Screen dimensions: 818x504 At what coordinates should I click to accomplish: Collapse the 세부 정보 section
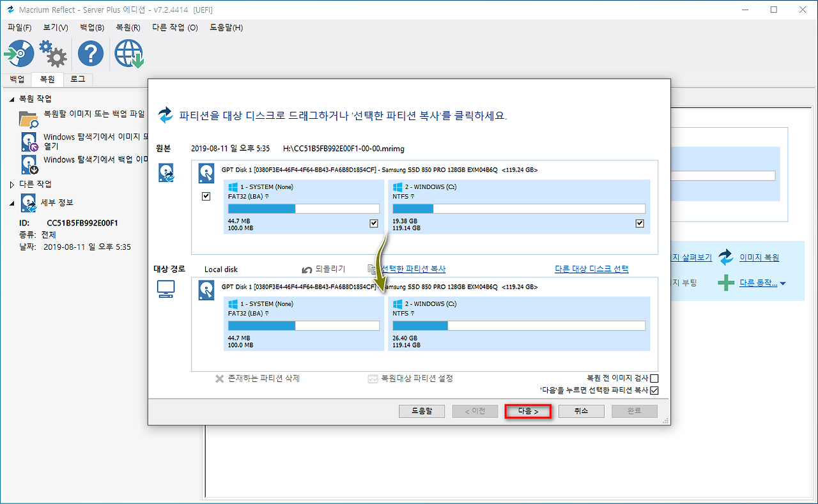[x=12, y=203]
